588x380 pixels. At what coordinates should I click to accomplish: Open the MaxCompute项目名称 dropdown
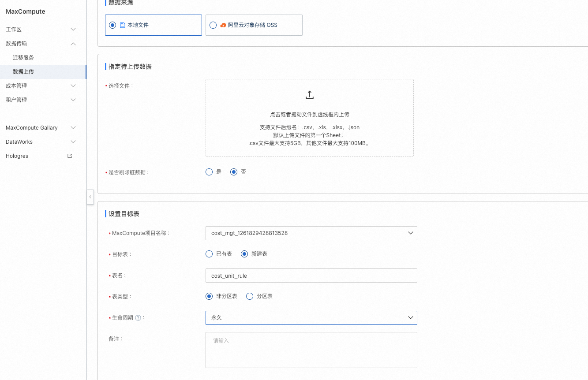(x=311, y=233)
